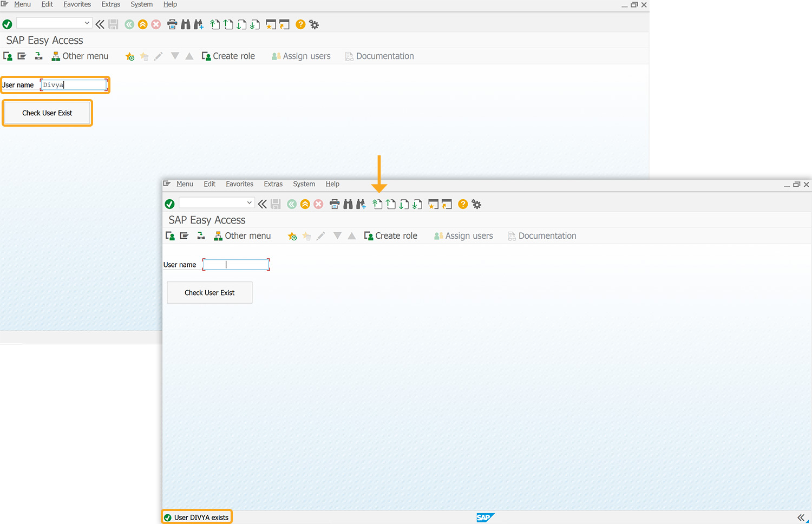The height and width of the screenshot is (524, 812).
Task: Click the Create New Session icon in front window
Action: point(433,204)
